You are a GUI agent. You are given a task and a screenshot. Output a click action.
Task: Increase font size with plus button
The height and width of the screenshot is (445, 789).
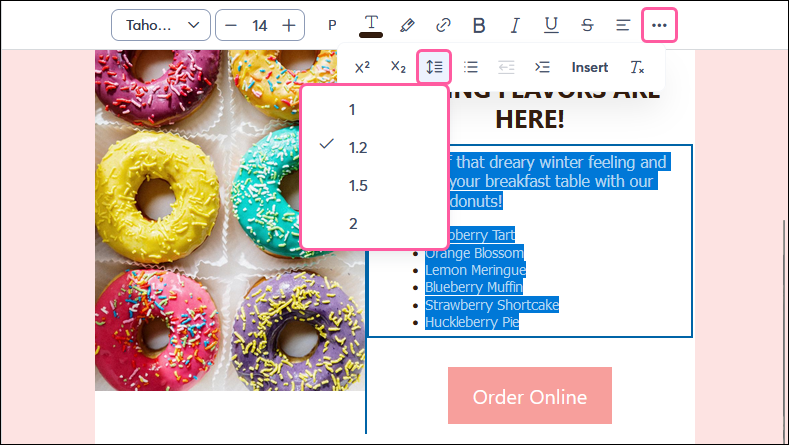289,25
